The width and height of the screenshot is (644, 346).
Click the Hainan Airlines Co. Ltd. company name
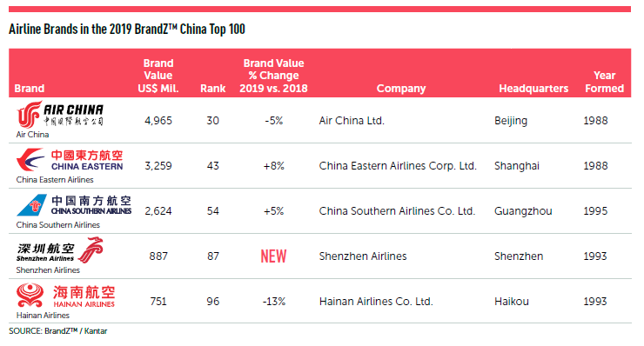pyautogui.click(x=376, y=302)
